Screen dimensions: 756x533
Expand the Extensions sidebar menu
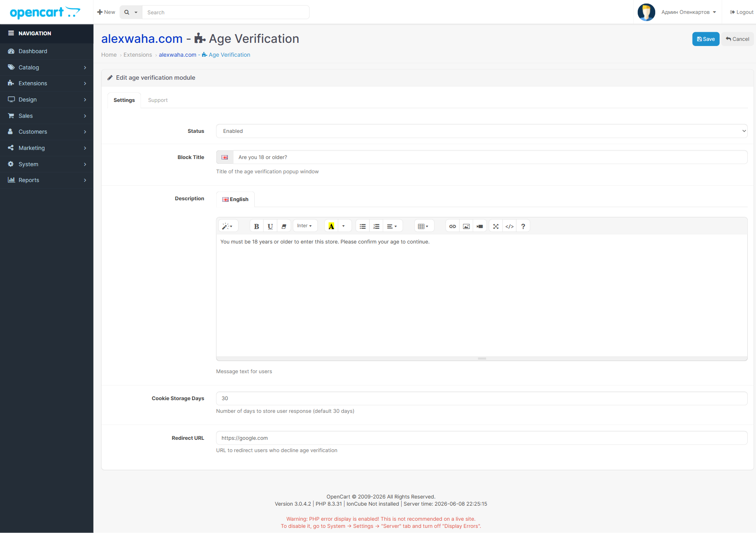pyautogui.click(x=47, y=83)
